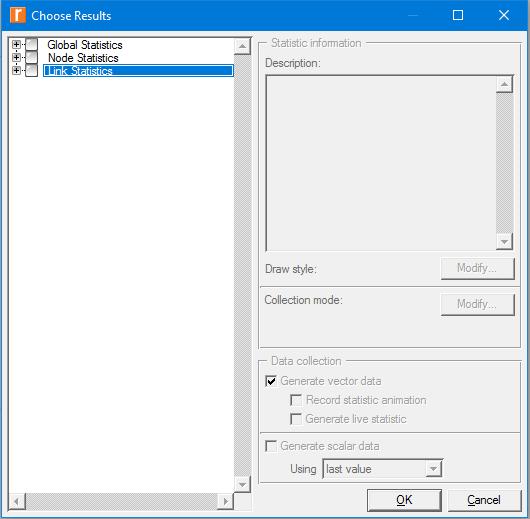This screenshot has height=519, width=530.
Task: Enable Generate scalar data
Action: pyautogui.click(x=271, y=446)
